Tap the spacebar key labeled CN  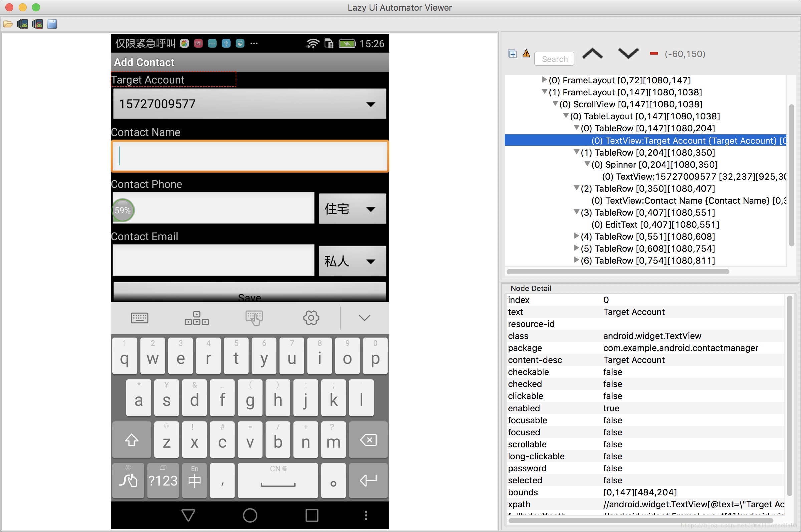coord(278,480)
